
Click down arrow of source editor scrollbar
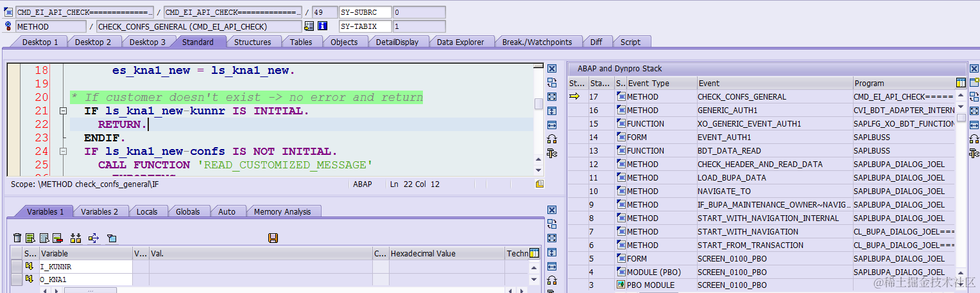coord(539,169)
